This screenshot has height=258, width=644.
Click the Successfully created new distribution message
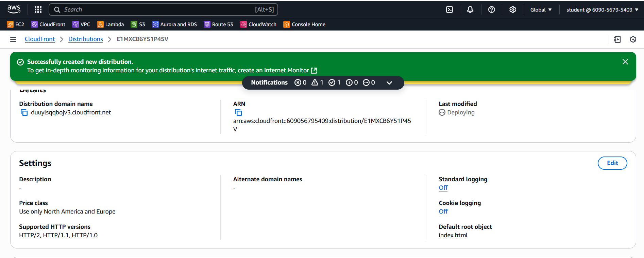click(x=80, y=62)
